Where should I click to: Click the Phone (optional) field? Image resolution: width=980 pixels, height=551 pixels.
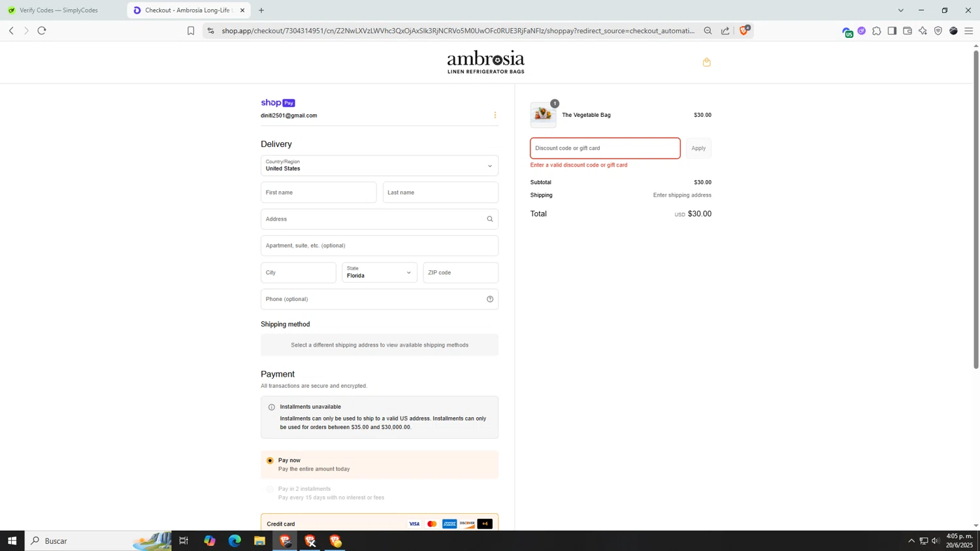coord(380,299)
